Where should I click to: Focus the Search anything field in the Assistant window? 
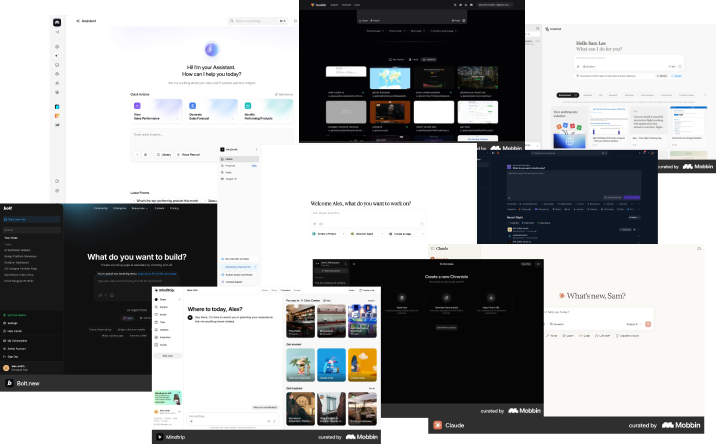[258, 21]
